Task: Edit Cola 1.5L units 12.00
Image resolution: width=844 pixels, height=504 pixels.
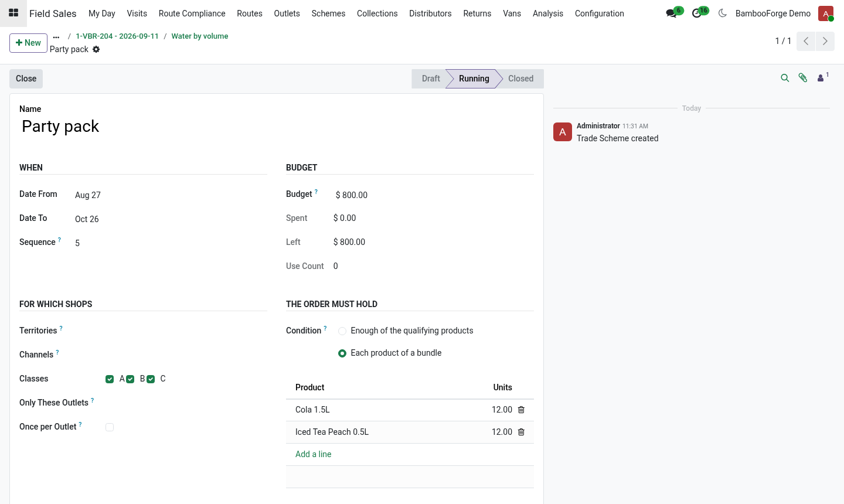Action: [x=502, y=410]
